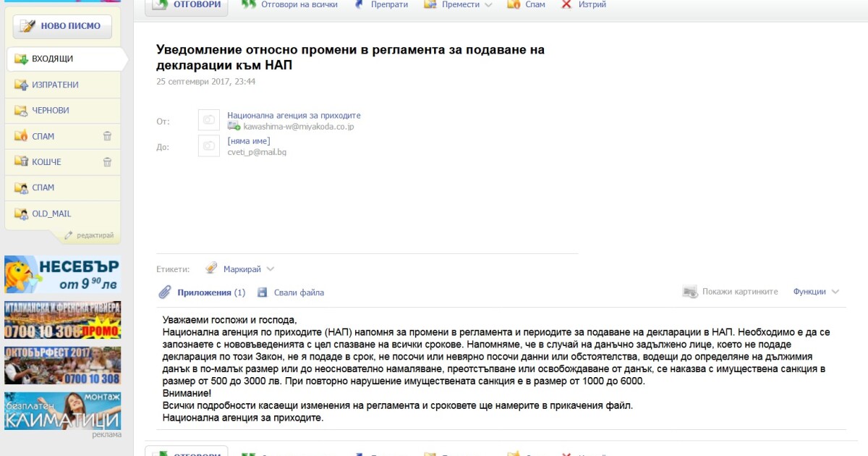Show attachments via Приложения (1)
The image size is (868, 456).
202,292
